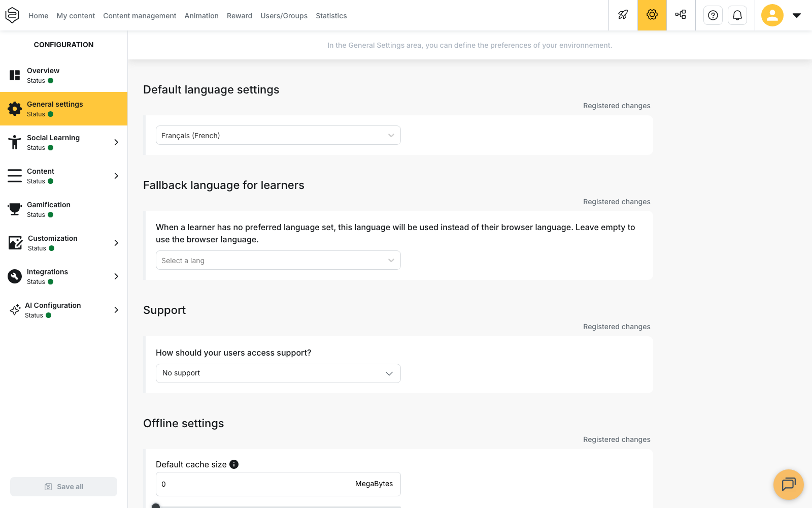Open the Reward menu

[240, 16]
